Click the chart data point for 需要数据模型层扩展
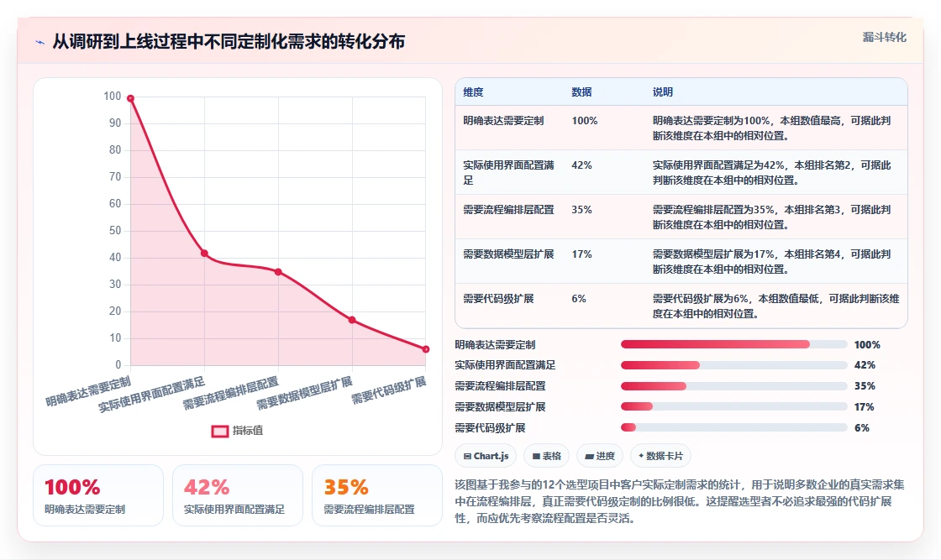 352,320
